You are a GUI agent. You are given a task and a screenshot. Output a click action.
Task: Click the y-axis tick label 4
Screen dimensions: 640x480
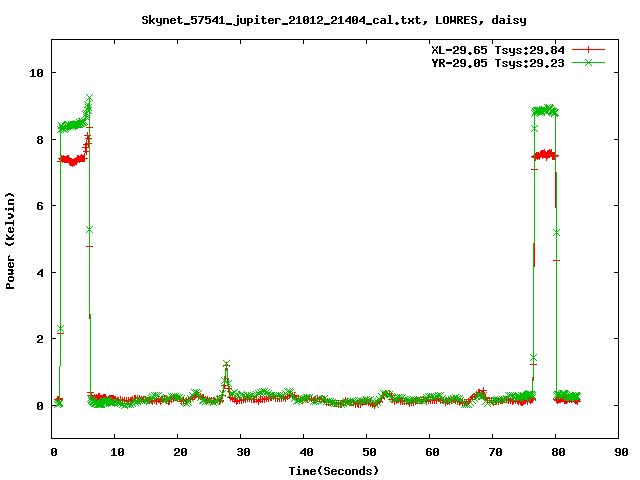40,273
